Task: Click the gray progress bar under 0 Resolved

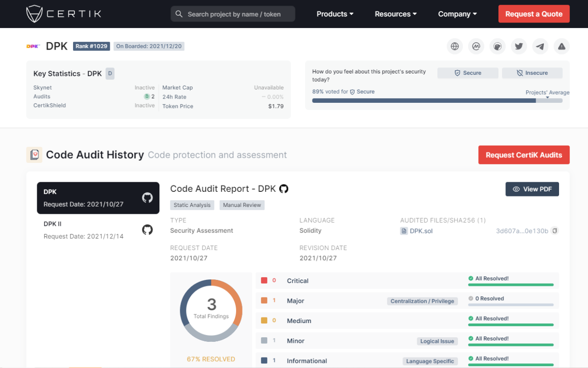Action: coord(511,305)
